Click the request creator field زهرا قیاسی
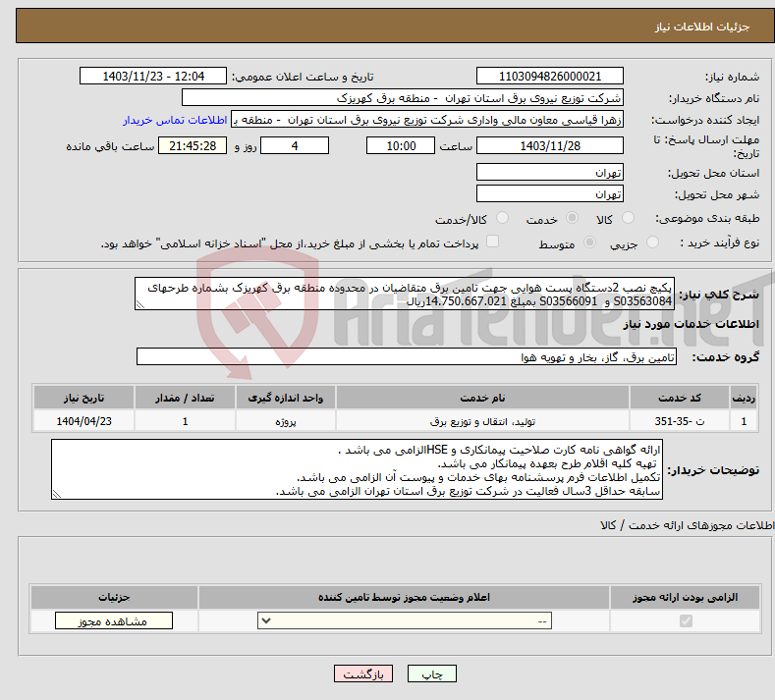Screen dimensions: 775x700 coord(427,120)
